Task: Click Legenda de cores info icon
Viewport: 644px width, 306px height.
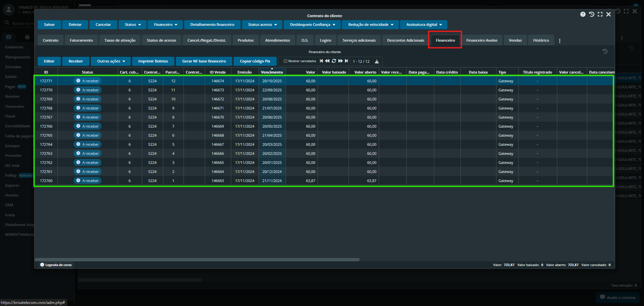Action: [42, 265]
